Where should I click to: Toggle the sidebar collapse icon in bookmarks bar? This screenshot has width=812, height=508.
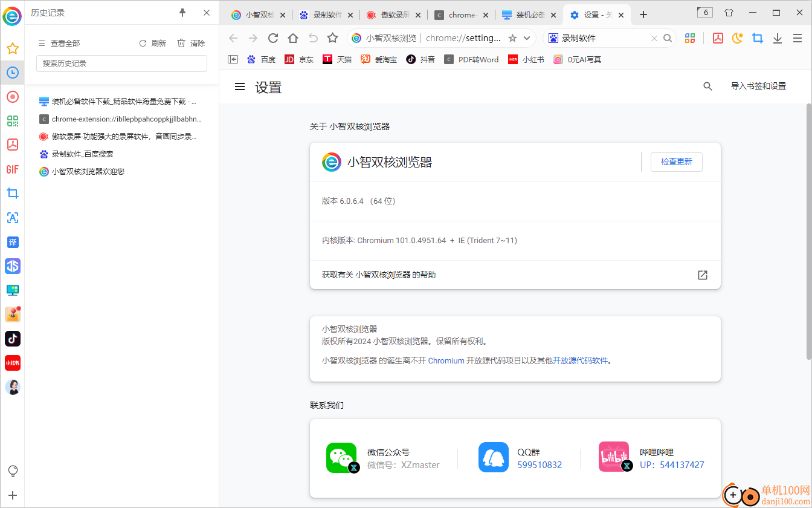233,59
